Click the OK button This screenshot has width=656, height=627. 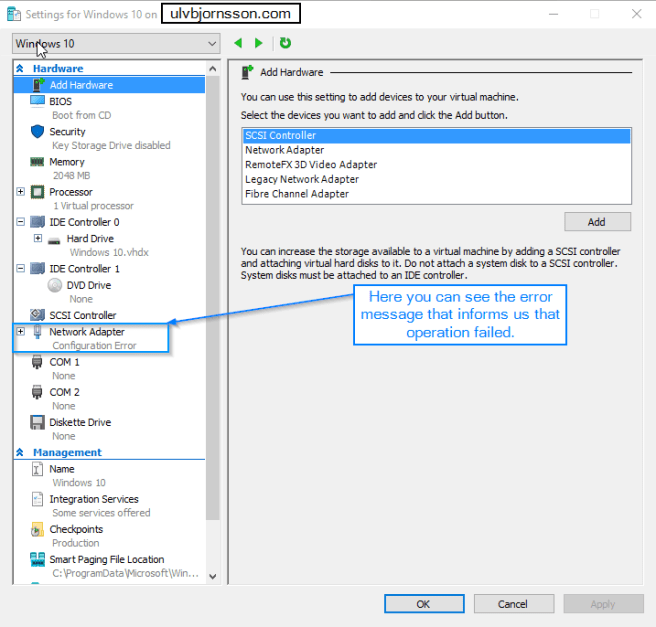pos(424,604)
